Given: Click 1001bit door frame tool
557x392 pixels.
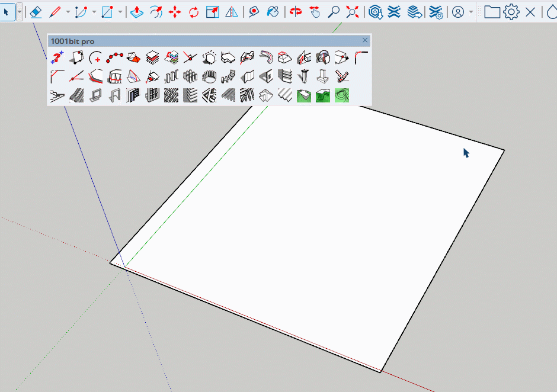Looking at the screenshot, I should point(114,95).
